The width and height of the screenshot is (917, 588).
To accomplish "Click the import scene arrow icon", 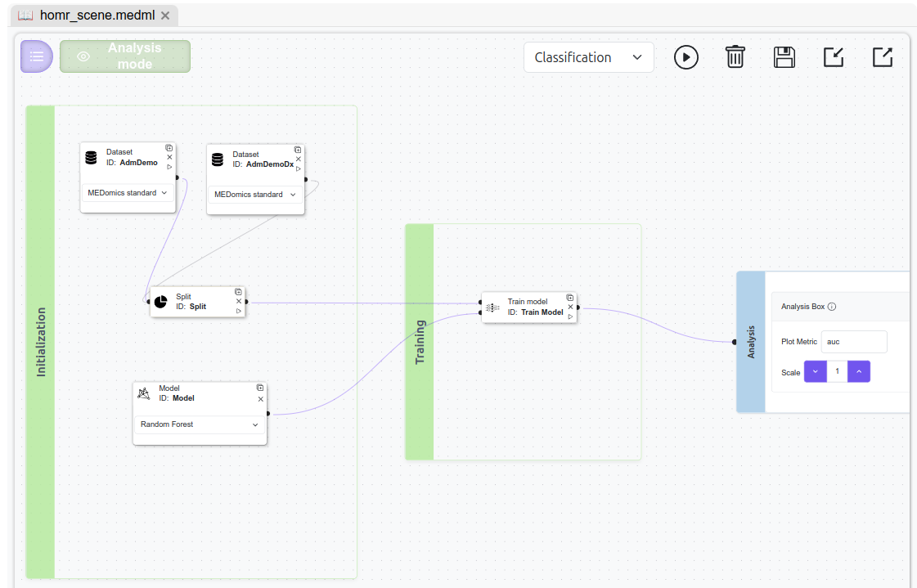I will point(833,57).
